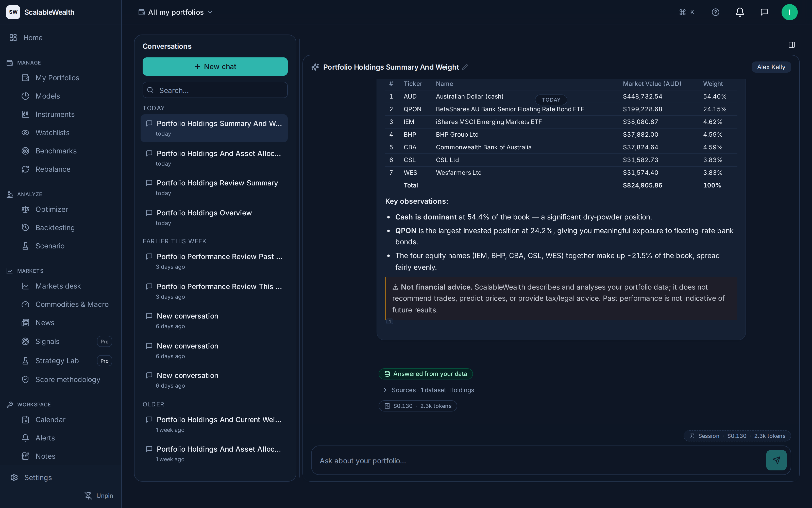Click the Answered from your data badge
812x508 pixels.
tap(426, 374)
